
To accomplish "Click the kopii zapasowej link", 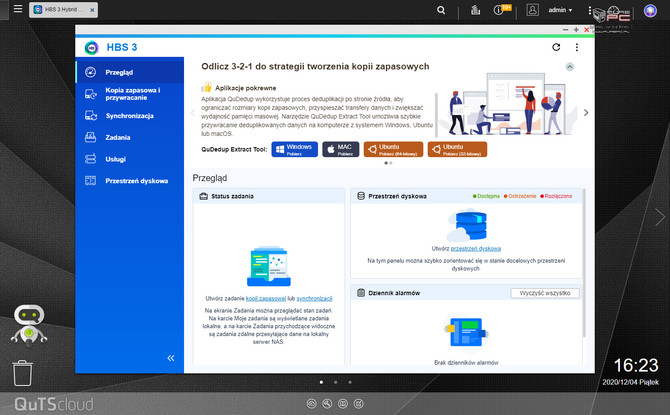I will tap(267, 298).
